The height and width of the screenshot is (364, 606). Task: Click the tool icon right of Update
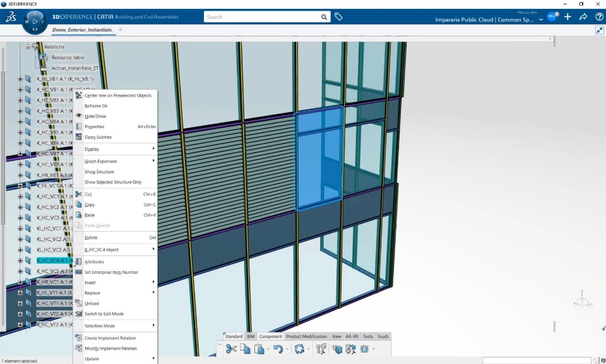[321, 349]
